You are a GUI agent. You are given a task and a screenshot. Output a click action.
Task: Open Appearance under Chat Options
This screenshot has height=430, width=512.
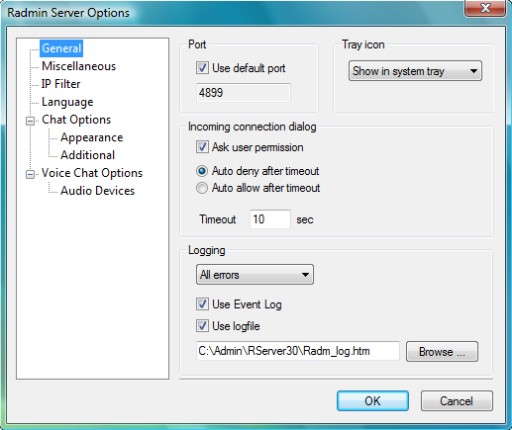(92, 137)
